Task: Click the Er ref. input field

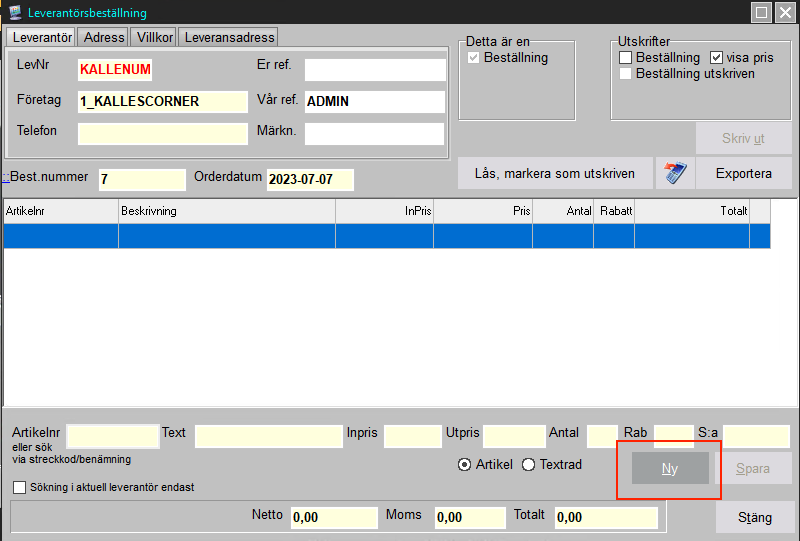Action: click(x=374, y=70)
